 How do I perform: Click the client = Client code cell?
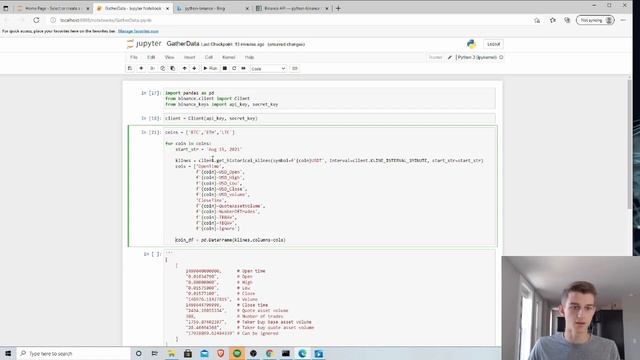(x=330, y=118)
